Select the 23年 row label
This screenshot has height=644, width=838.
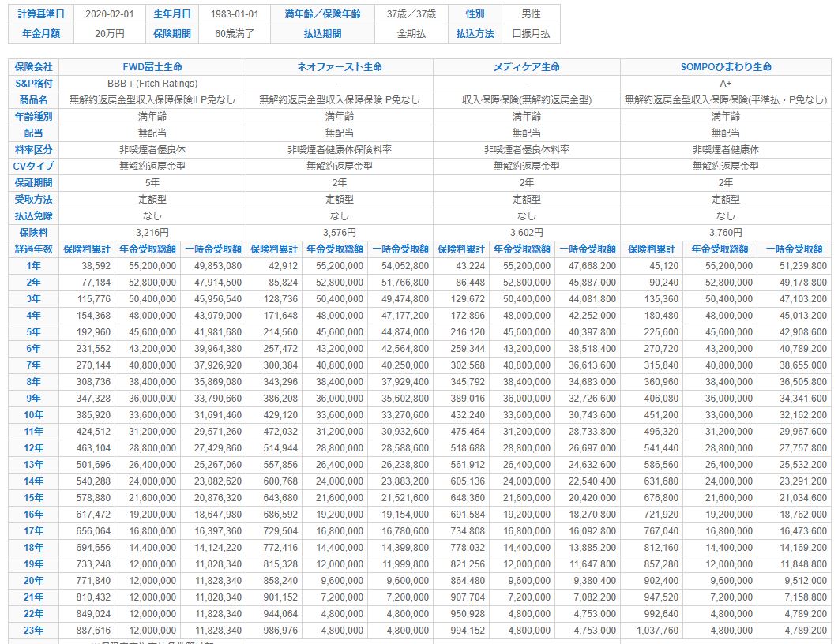pos(33,630)
